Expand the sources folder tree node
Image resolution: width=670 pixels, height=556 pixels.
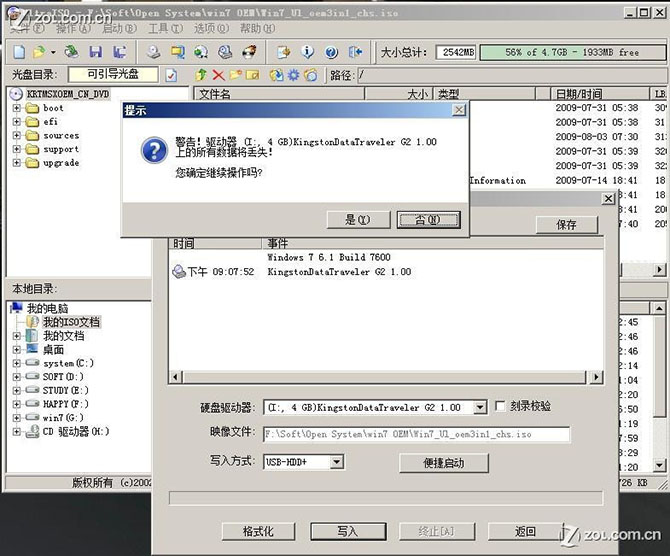pyautogui.click(x=17, y=135)
